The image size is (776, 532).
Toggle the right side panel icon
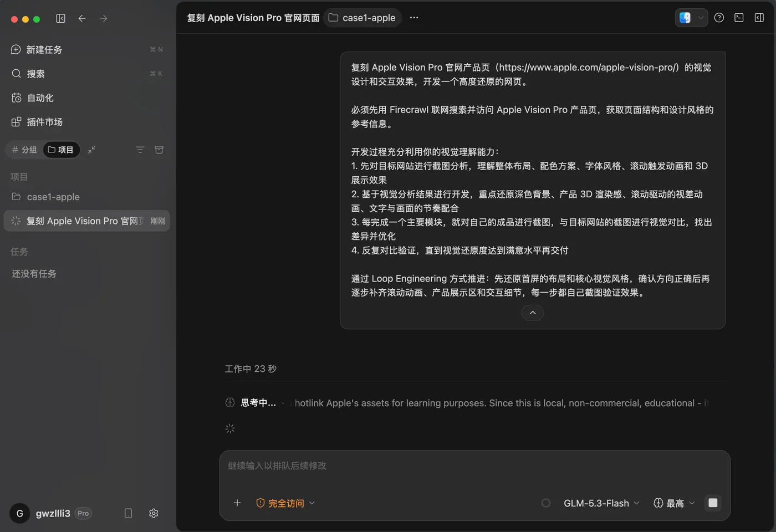click(x=759, y=18)
